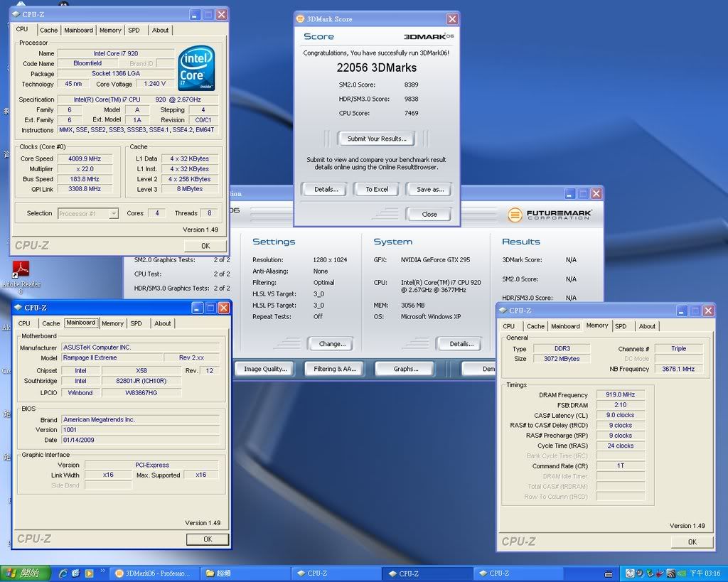This screenshot has height=582, width=728.
Task: Open the Adobe Reader 8 desktop shortcut
Action: click(x=21, y=277)
